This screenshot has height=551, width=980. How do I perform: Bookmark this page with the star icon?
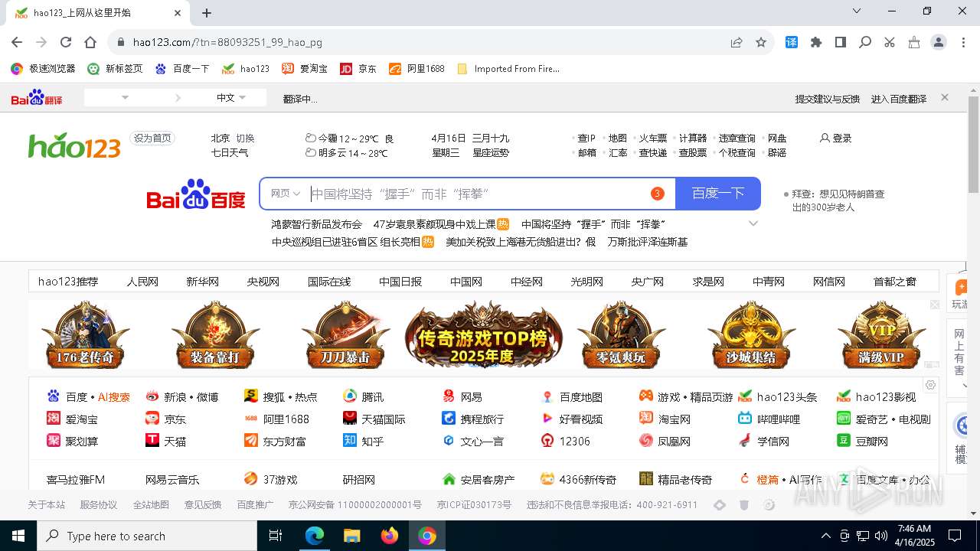(x=761, y=42)
